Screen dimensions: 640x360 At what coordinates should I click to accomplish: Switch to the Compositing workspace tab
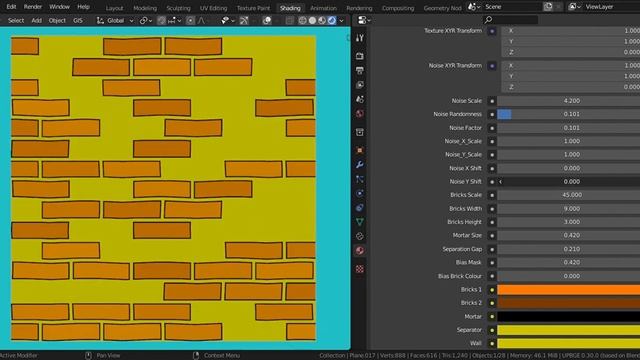pyautogui.click(x=398, y=8)
